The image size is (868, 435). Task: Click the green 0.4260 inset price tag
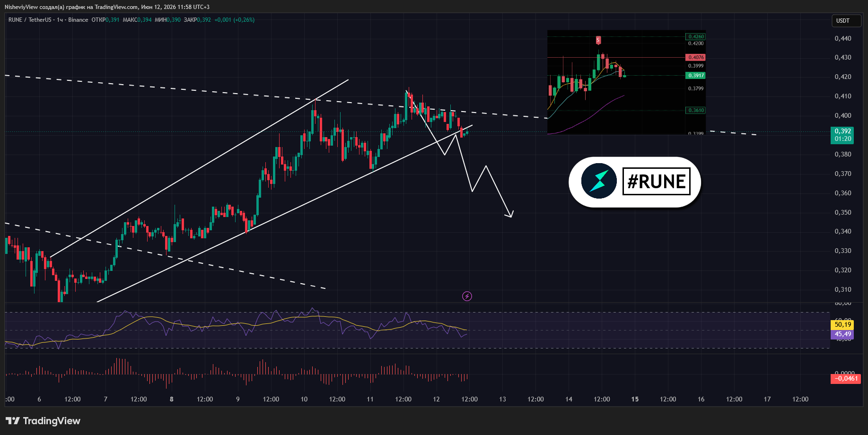pyautogui.click(x=696, y=36)
